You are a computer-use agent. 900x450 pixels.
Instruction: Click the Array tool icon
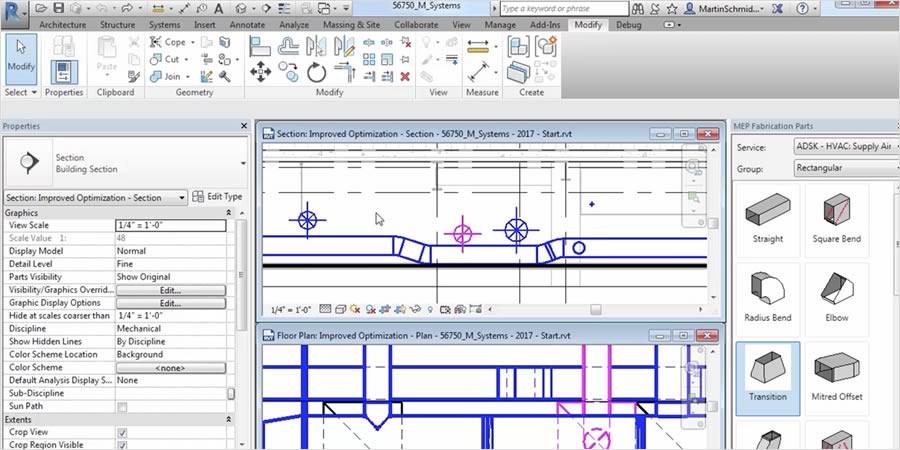pos(369,60)
